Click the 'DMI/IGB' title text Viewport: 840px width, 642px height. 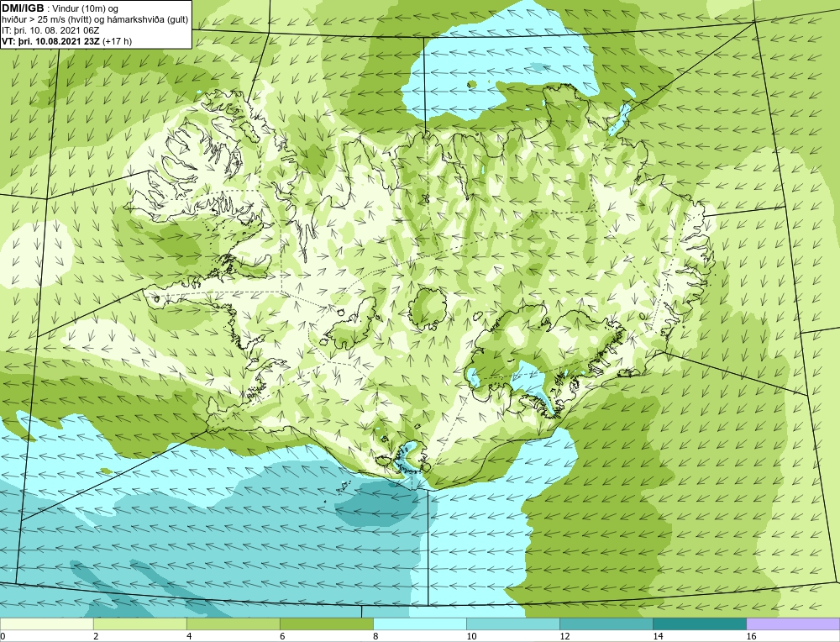click(x=23, y=8)
